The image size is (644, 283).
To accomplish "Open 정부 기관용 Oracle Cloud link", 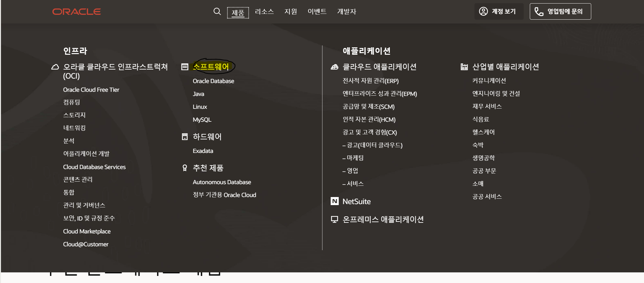I will click(225, 195).
